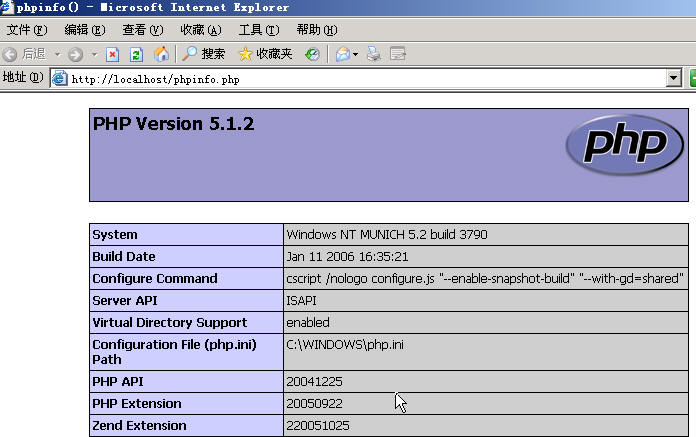Select the 'Windows NT MUNICH 5.2 build 3790' value
This screenshot has width=696, height=437.
pos(387,234)
